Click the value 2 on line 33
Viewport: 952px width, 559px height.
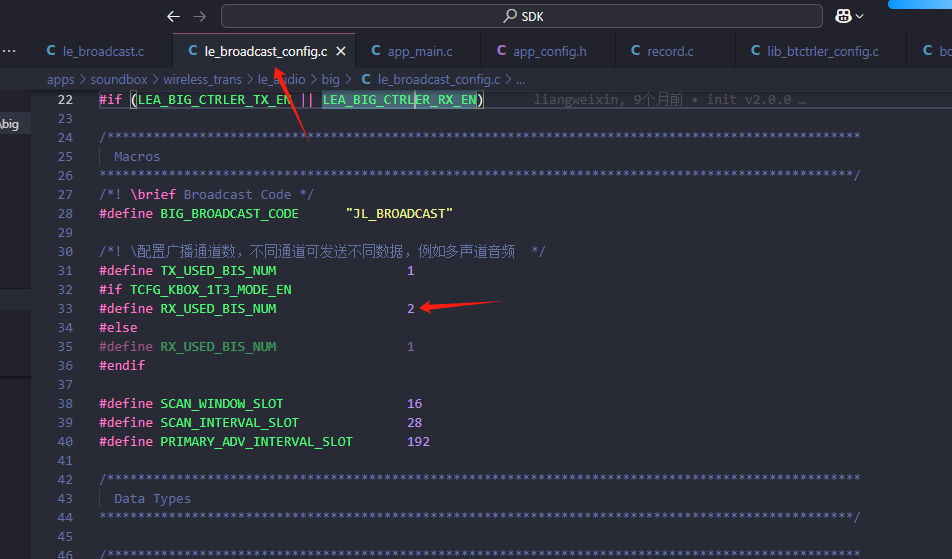coord(410,308)
